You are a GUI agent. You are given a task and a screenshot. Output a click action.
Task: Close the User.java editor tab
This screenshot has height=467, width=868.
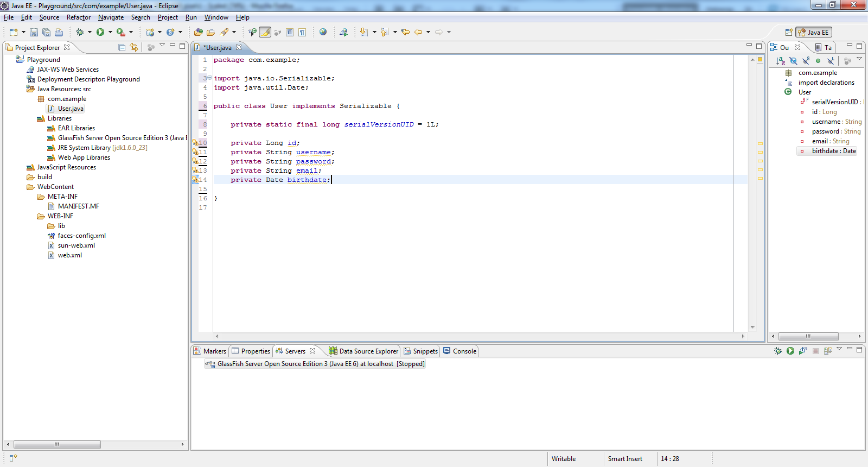239,47
